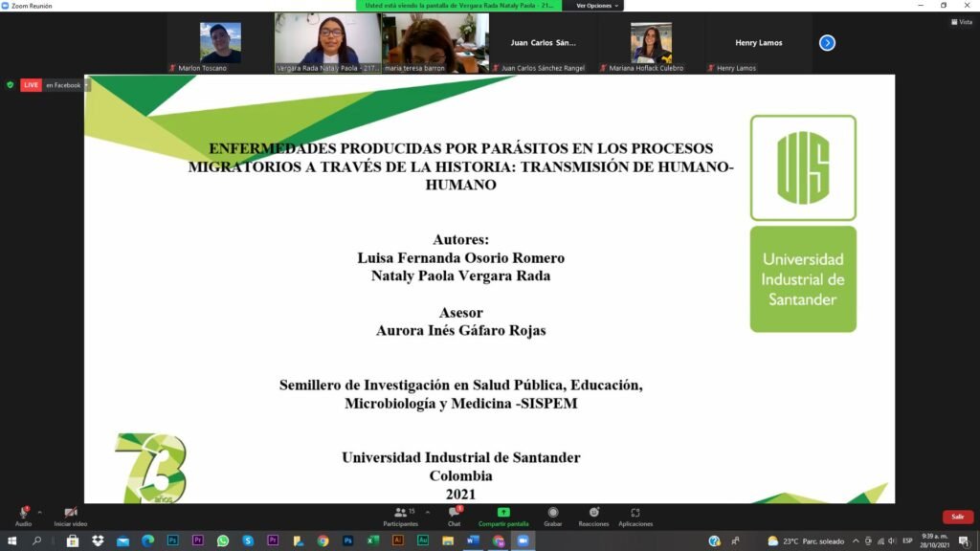Expand the LIVE en Facebook dropdown arrow
The width and height of the screenshot is (980, 551).
click(x=86, y=85)
